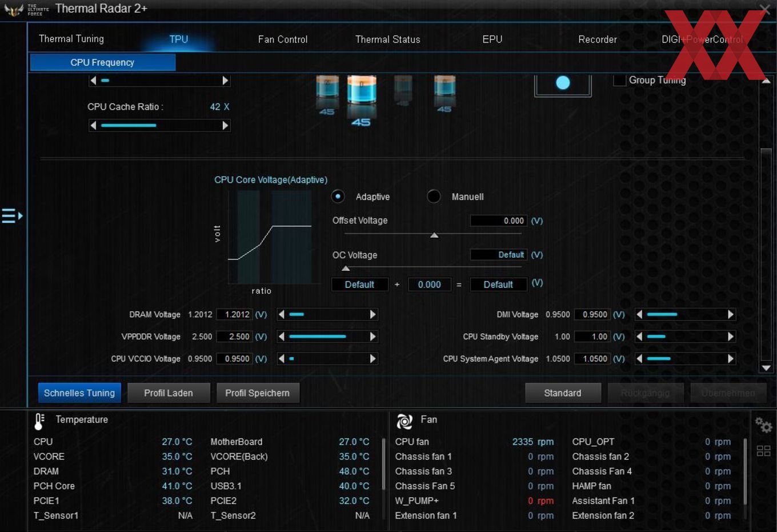Click the CPU fan 2335 rpm reading

coord(533,442)
